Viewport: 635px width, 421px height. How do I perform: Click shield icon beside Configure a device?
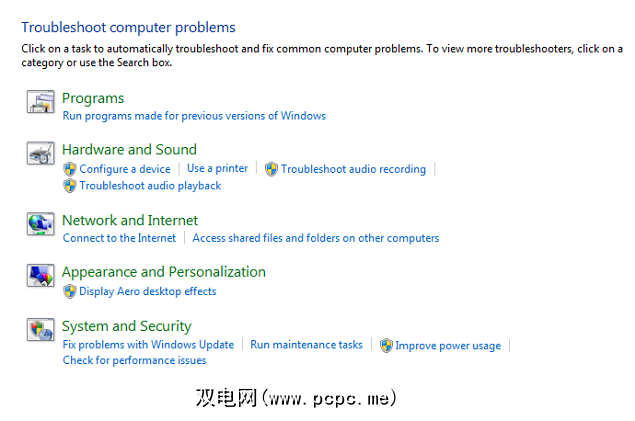70,169
